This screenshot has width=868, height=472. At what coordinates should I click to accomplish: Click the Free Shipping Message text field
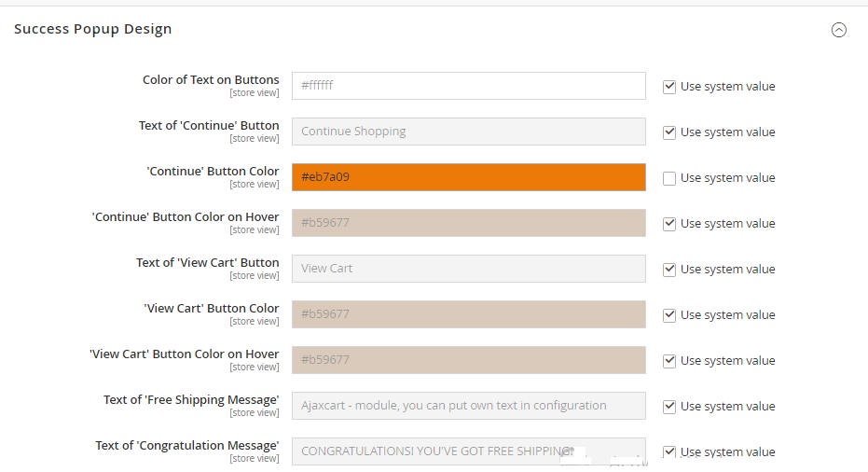pos(468,406)
